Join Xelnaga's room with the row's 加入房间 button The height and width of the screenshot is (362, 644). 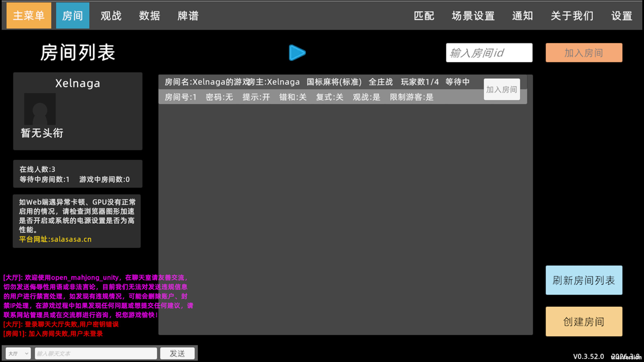coord(501,89)
